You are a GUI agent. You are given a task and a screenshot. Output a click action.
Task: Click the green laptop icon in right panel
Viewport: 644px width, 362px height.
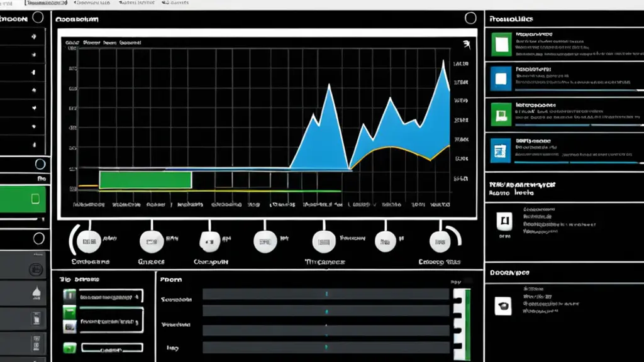[501, 114]
